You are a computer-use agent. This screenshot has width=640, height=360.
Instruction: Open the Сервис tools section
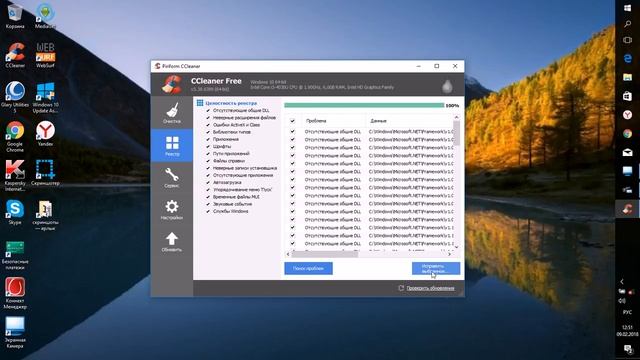(172, 178)
